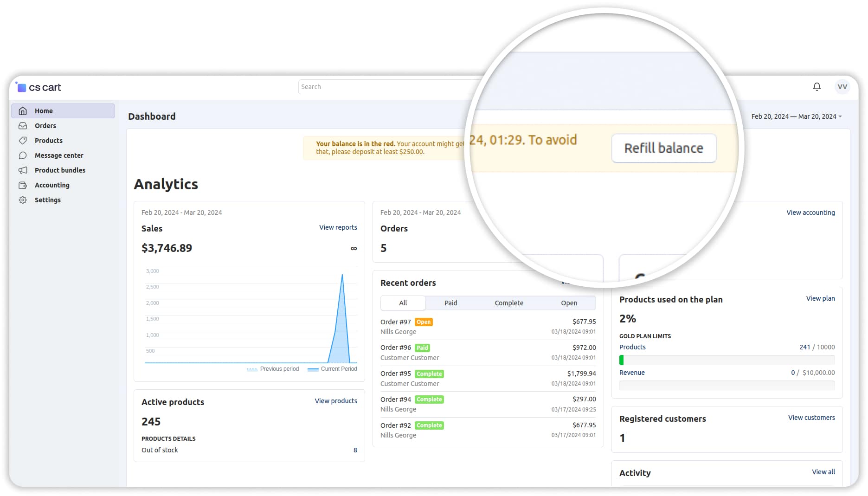Open the cs cart logo
Viewport: 868px width, 496px height.
39,87
